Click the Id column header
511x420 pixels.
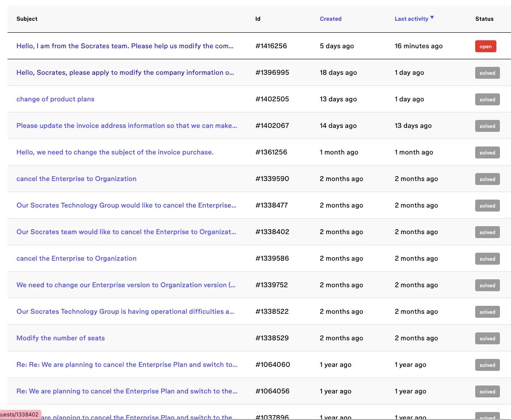258,19
